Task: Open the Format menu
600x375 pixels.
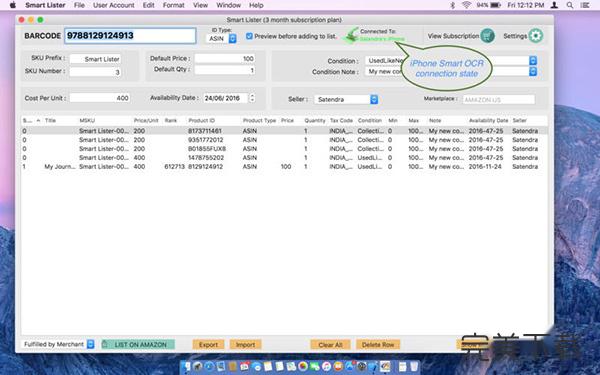Action: (x=173, y=5)
